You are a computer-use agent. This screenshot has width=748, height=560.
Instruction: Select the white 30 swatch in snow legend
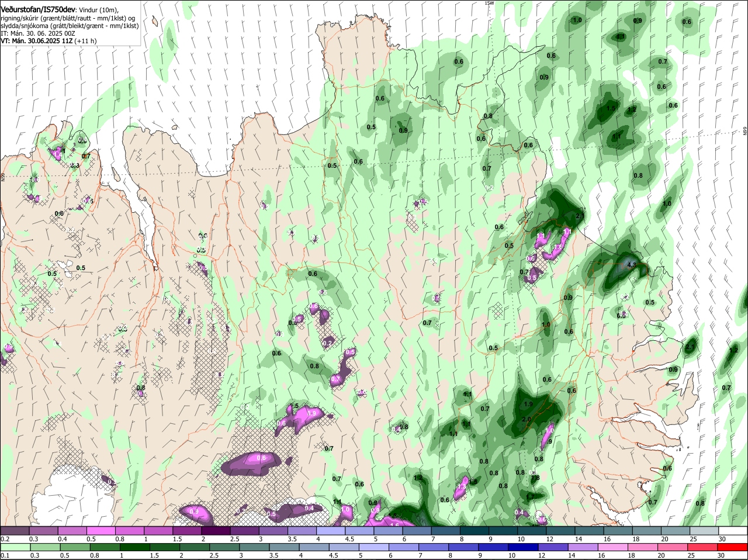tap(733, 530)
